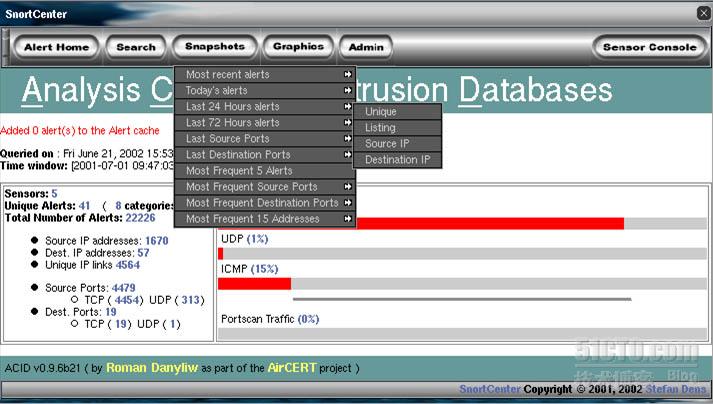
Task: Click the Search navigation button
Action: pyautogui.click(x=136, y=47)
